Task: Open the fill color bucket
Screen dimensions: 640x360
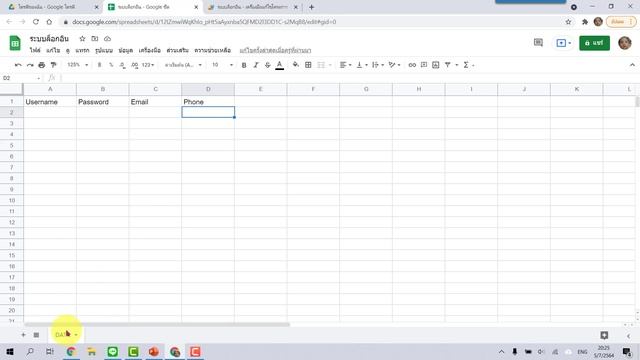Action: click(x=296, y=65)
